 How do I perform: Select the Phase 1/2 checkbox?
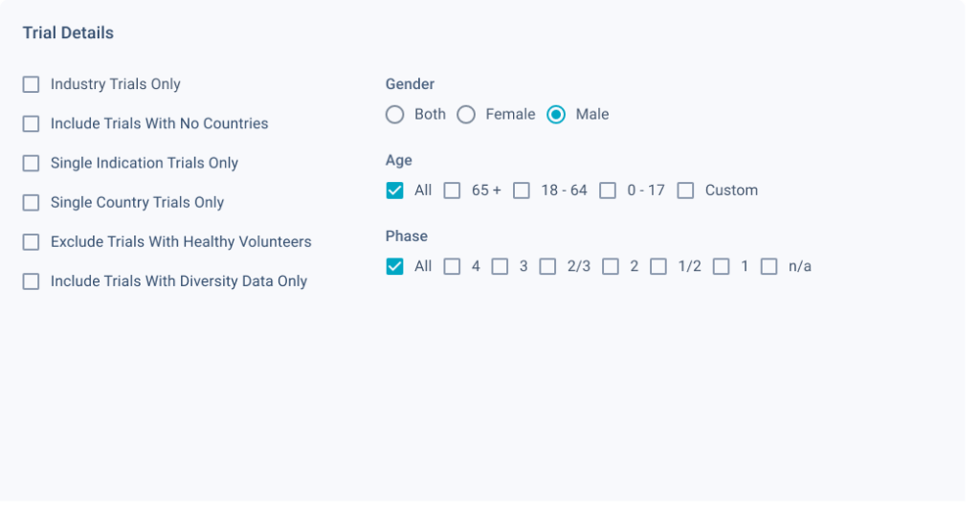tap(658, 266)
